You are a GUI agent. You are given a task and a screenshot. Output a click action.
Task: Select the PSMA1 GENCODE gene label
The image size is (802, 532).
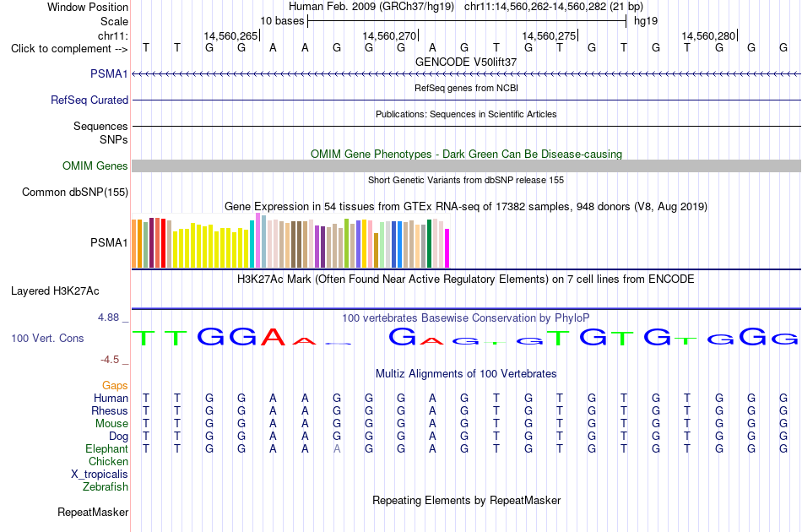pos(109,73)
